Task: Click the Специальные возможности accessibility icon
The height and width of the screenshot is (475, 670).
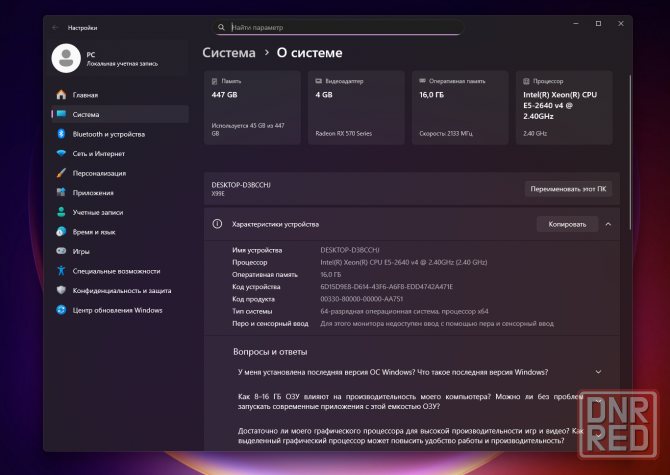Action: pos(61,270)
